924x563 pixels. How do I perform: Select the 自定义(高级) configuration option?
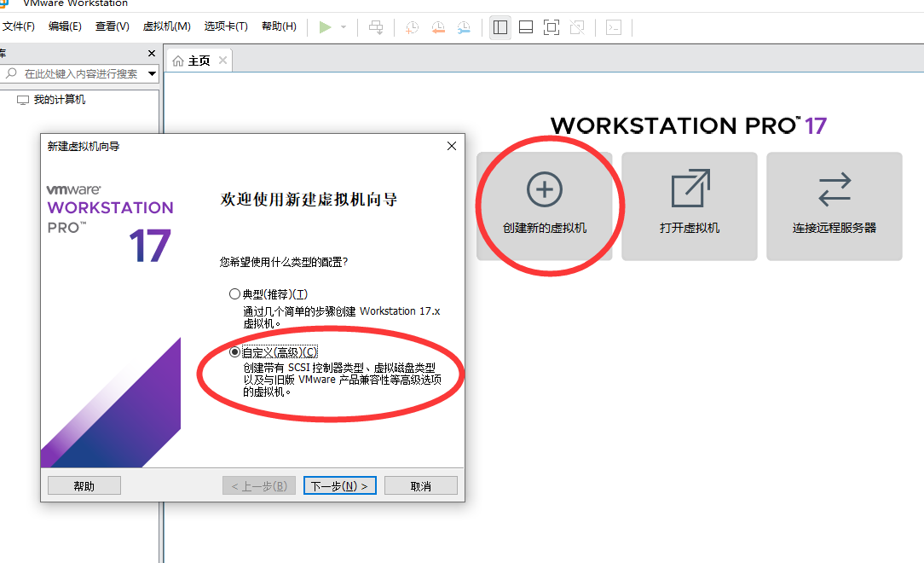tap(234, 351)
